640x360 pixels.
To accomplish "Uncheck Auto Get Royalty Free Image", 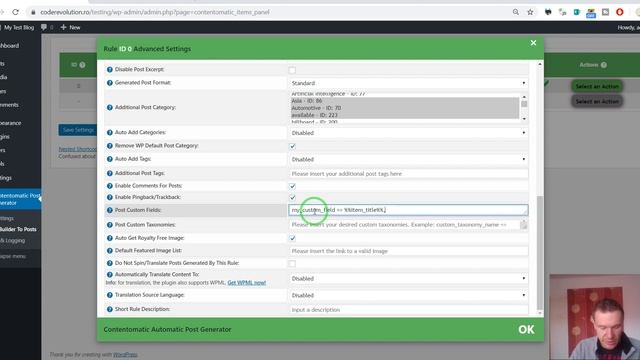I will pyautogui.click(x=292, y=238).
